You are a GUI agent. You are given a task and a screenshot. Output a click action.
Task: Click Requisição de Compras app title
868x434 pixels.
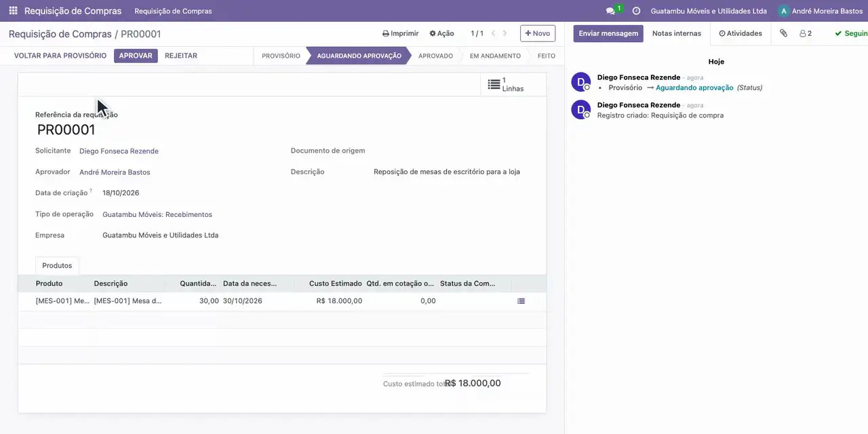click(x=73, y=11)
